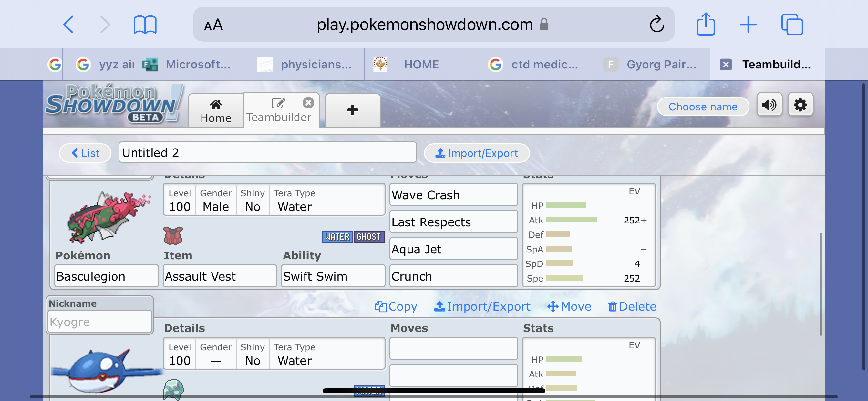
Task: Open Safari bookmarks book icon
Action: pos(145,24)
